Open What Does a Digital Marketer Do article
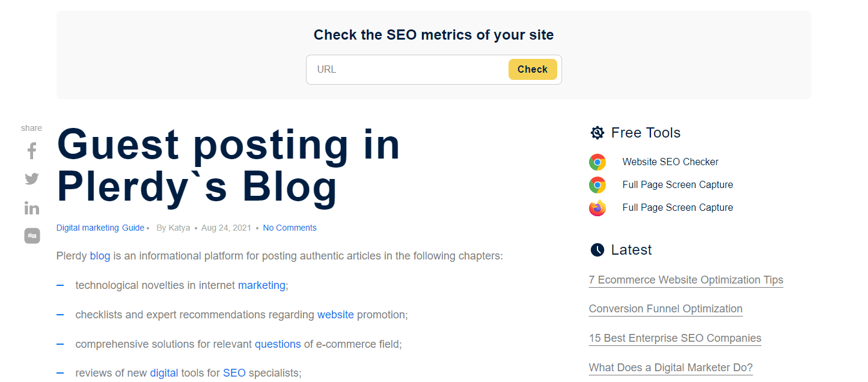 671,368
